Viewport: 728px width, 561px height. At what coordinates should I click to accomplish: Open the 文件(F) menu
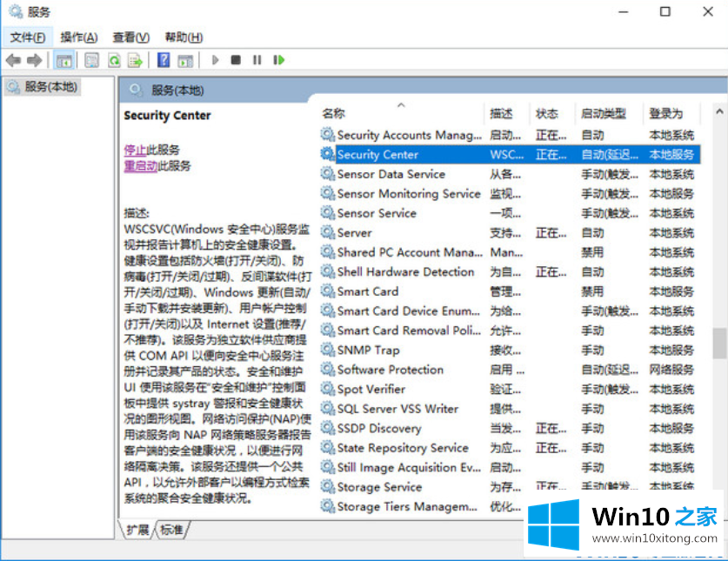(27, 37)
